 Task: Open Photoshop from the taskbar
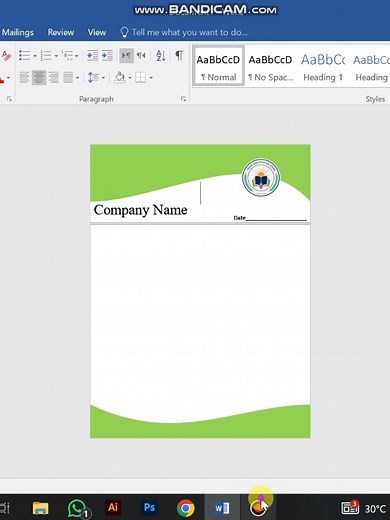[x=149, y=507]
